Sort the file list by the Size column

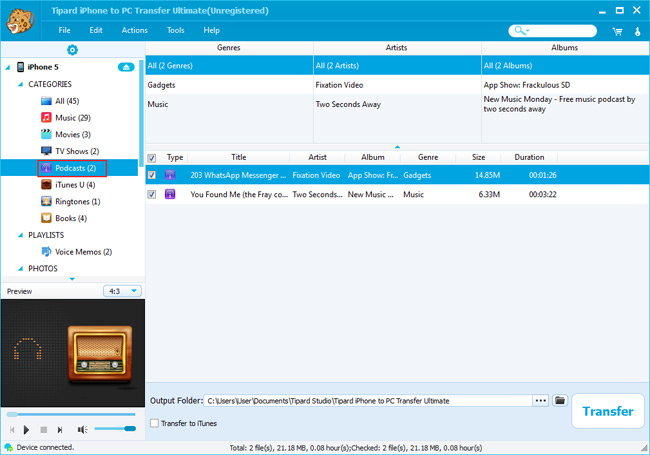(x=478, y=157)
